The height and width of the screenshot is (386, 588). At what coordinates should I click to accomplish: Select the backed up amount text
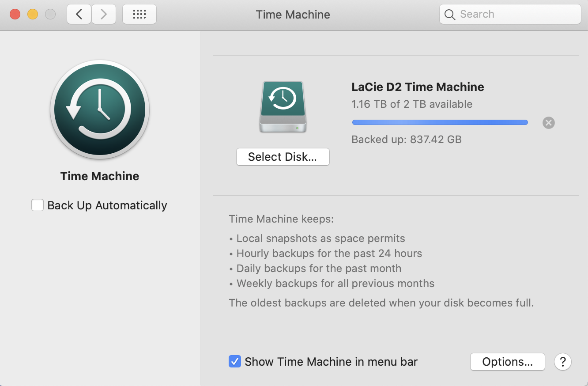406,139
